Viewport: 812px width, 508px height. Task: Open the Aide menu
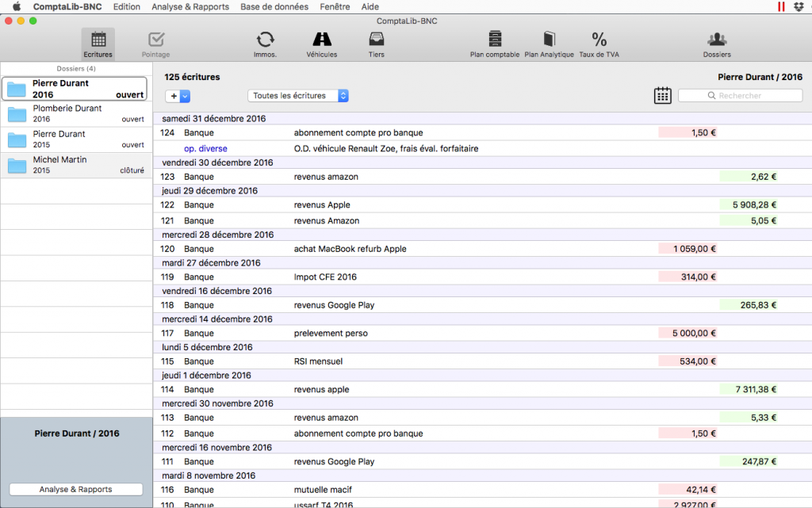370,6
